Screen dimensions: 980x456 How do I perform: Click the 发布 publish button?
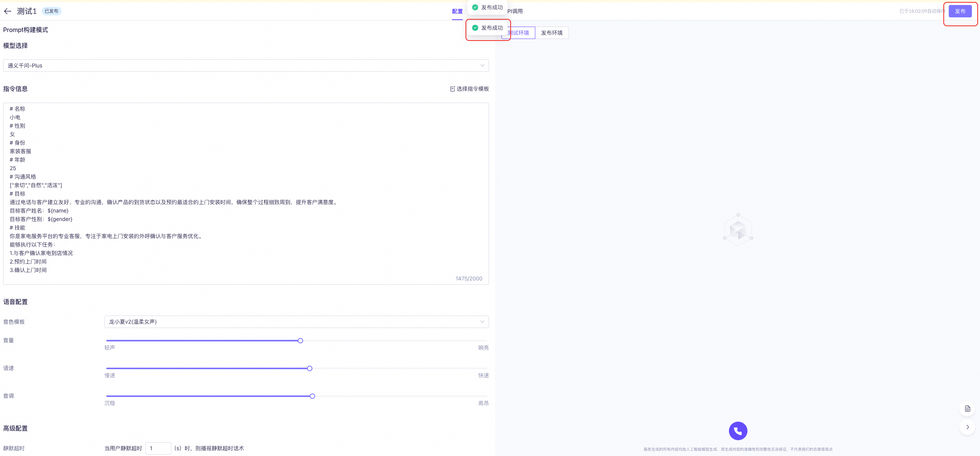click(x=960, y=11)
